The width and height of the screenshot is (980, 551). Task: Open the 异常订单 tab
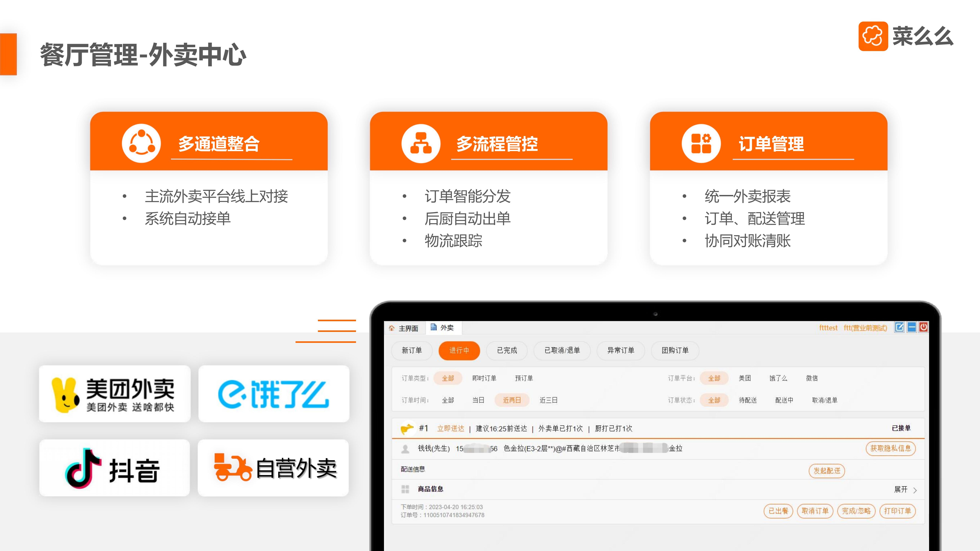[x=621, y=350]
